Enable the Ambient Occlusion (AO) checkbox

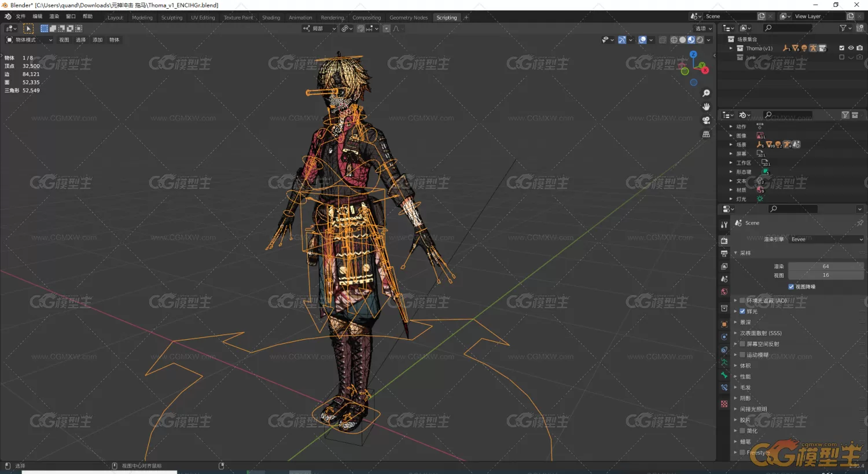coord(742,300)
